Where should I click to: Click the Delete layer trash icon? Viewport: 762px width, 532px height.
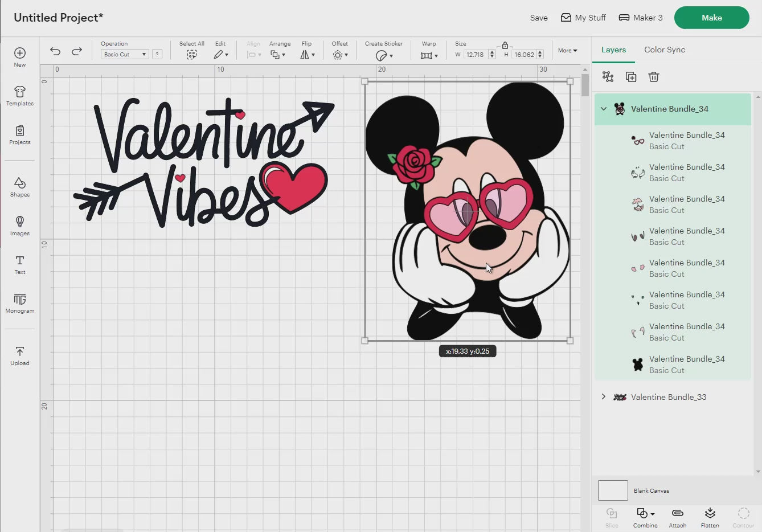point(654,77)
